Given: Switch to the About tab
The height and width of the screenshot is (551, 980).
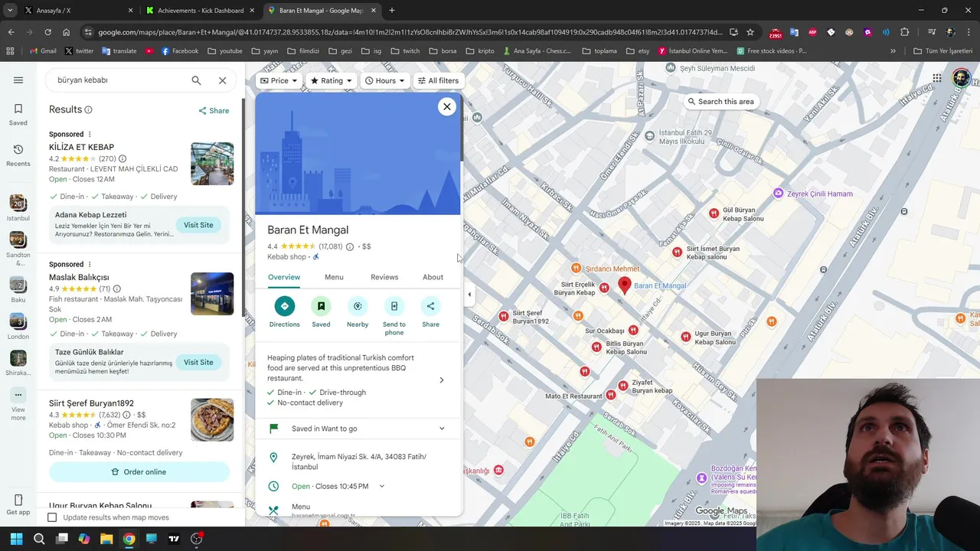Looking at the screenshot, I should 433,277.
